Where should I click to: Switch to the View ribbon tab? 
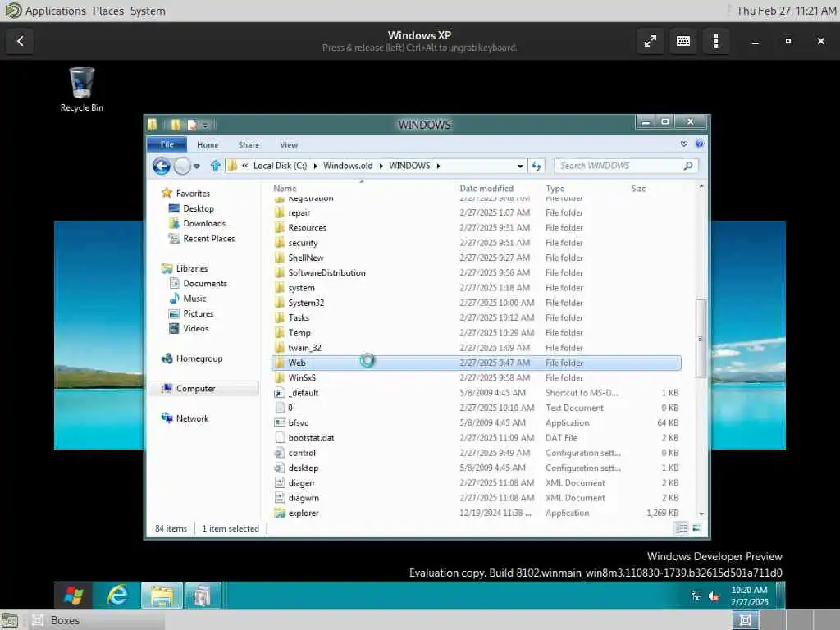(x=288, y=144)
